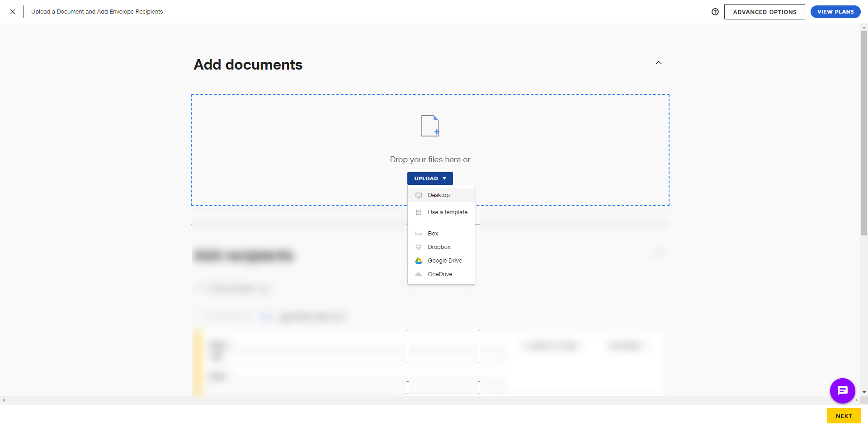Click the "Add documents" heading
The image size is (868, 427).
tap(248, 65)
